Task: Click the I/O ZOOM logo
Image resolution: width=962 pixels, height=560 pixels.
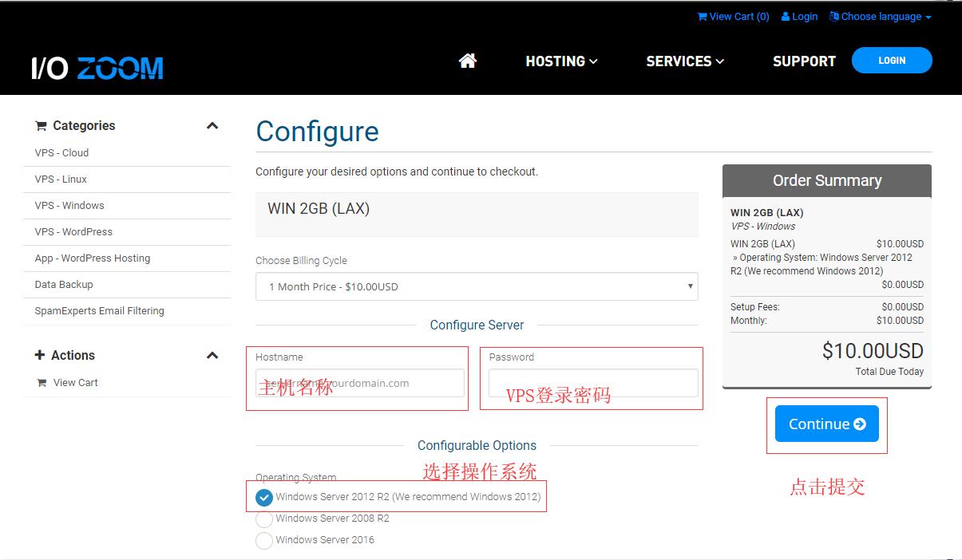Action: [96, 67]
